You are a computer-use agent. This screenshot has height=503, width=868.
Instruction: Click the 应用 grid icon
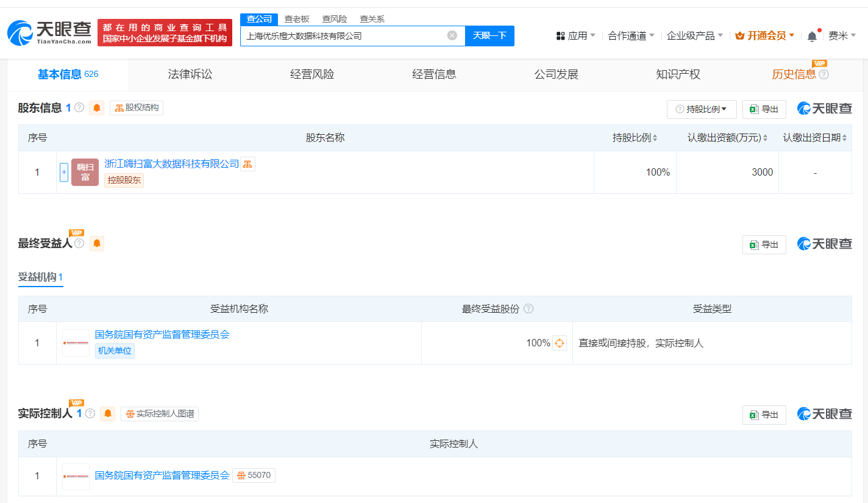[x=561, y=36]
